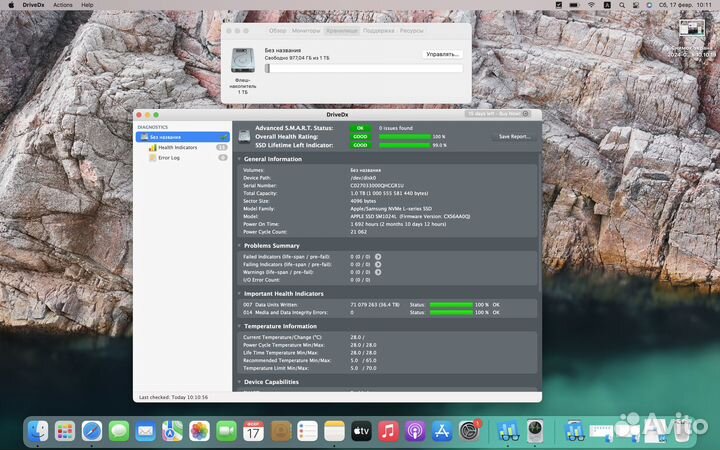Open Control Center from the menu bar

click(x=636, y=5)
